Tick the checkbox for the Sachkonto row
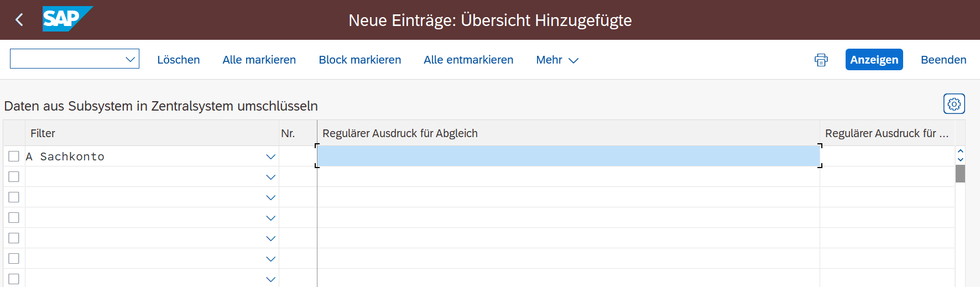 click(14, 156)
